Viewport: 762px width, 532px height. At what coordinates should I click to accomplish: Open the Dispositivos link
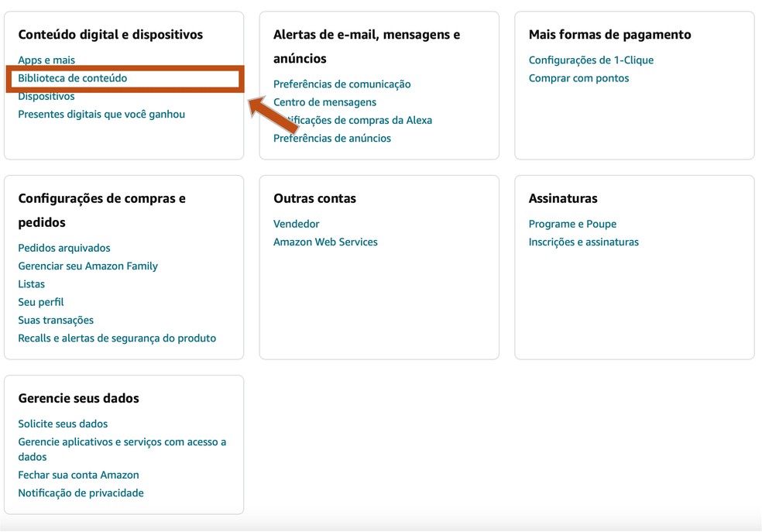45,95
